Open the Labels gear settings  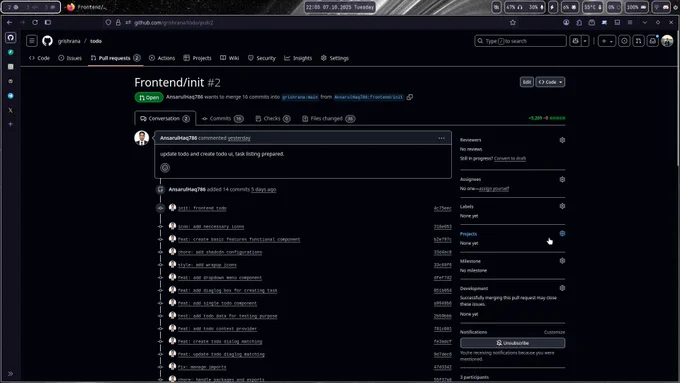click(x=562, y=206)
